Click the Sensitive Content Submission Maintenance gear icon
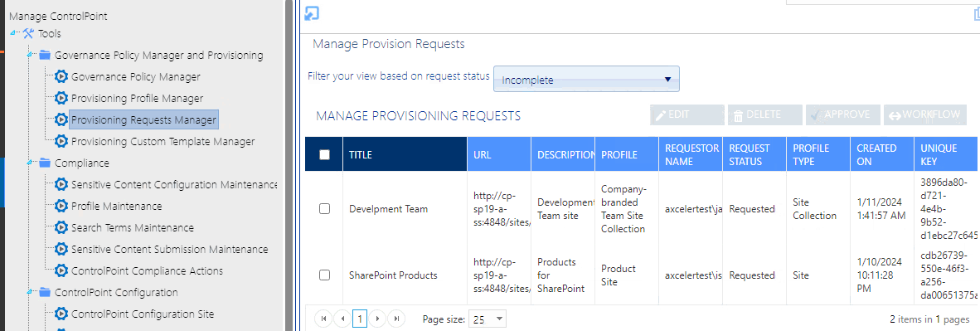The height and width of the screenshot is (331, 980). pos(61,249)
